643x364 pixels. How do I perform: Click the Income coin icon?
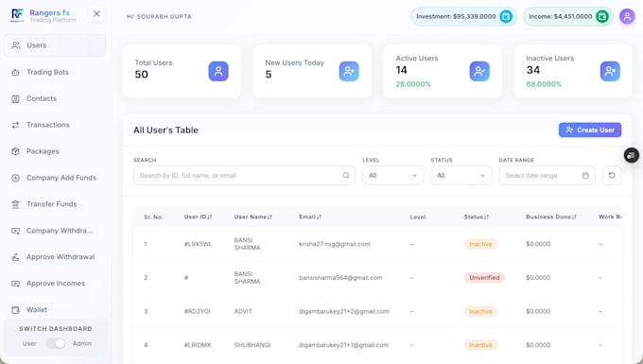[x=602, y=16]
